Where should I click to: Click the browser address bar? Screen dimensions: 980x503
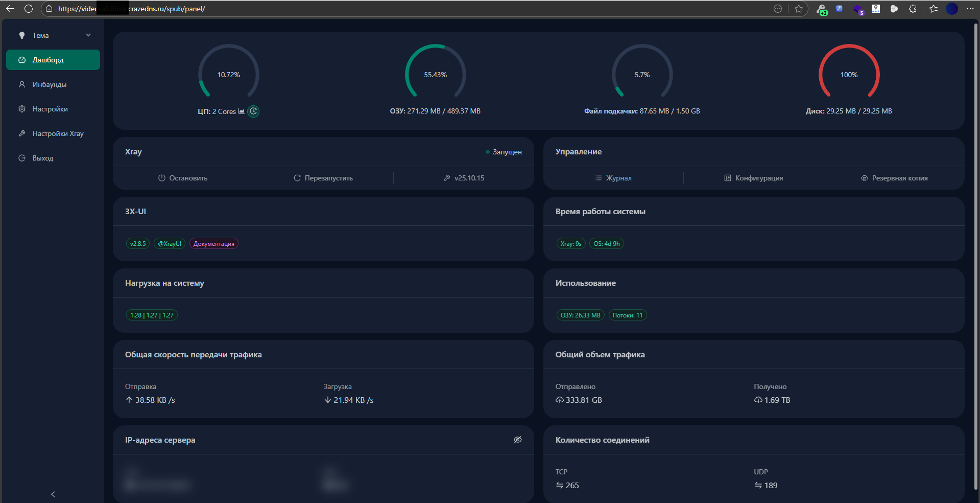(x=409, y=9)
